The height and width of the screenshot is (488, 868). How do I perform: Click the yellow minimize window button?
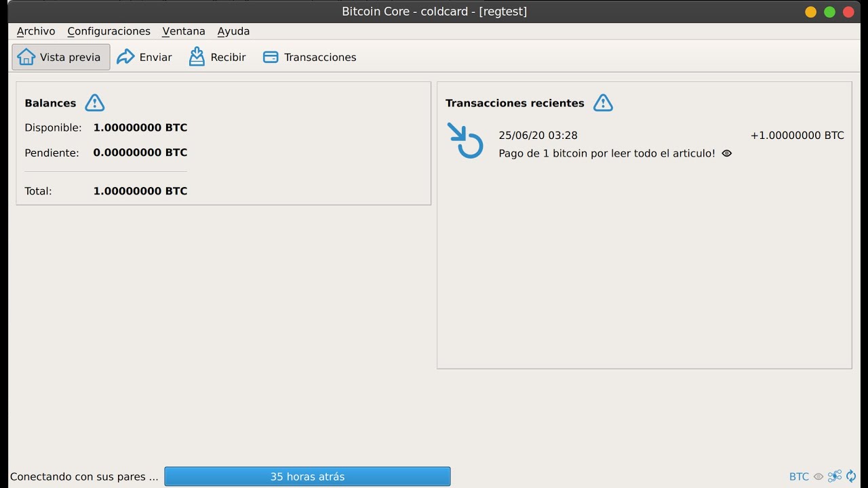coord(810,12)
